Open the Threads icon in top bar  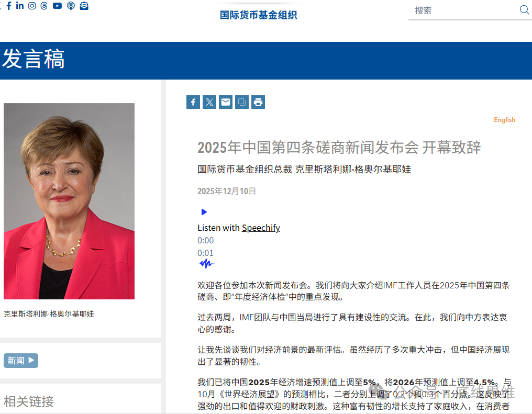pyautogui.click(x=43, y=6)
